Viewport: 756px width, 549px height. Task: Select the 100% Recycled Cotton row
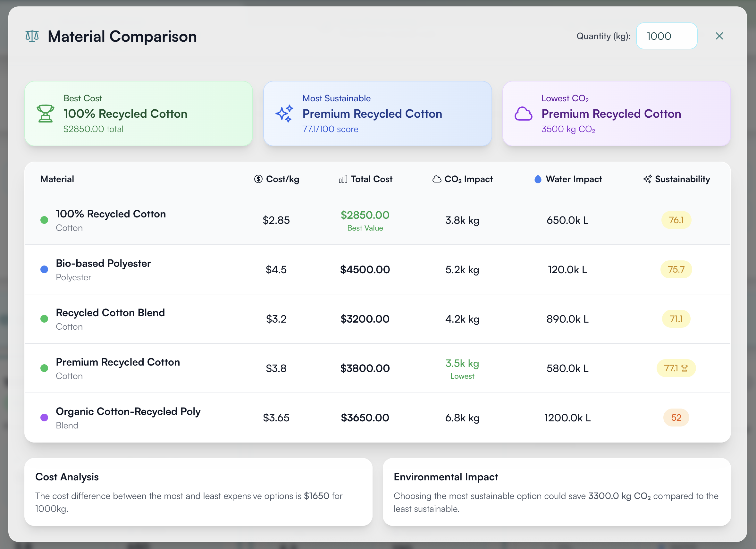click(377, 220)
